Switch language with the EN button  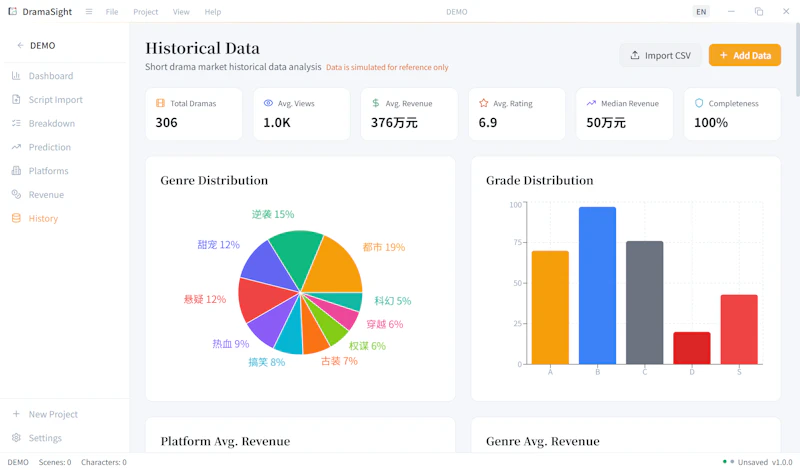coord(701,11)
